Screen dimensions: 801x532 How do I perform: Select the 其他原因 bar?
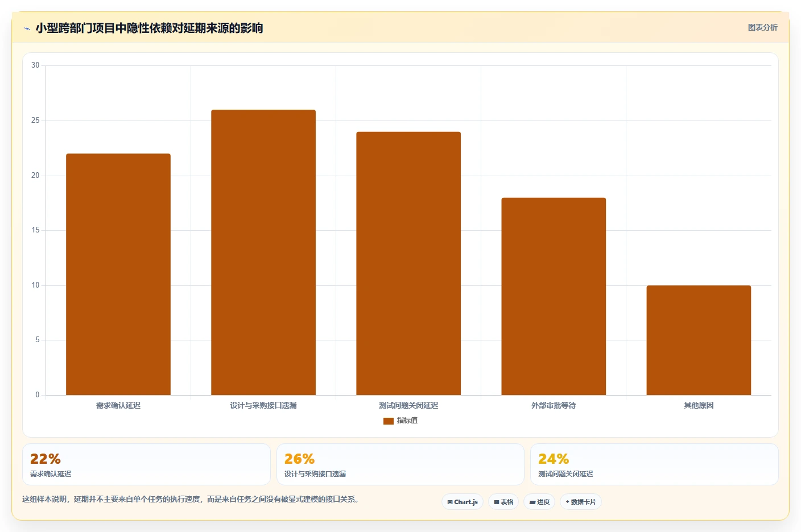point(699,340)
